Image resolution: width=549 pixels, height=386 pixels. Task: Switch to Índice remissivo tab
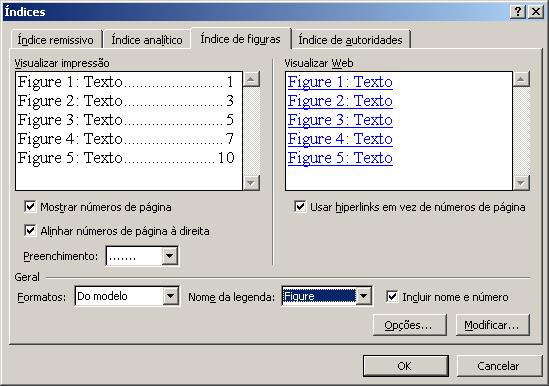coord(56,40)
